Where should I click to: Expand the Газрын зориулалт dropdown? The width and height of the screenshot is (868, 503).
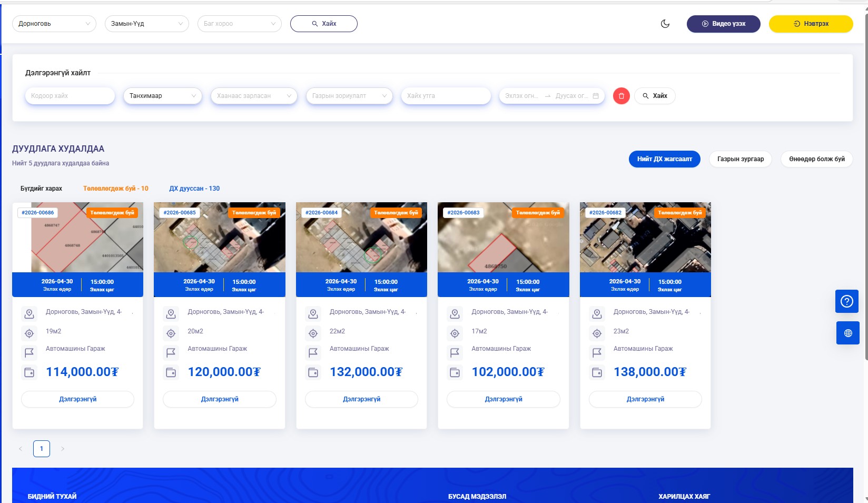click(349, 96)
